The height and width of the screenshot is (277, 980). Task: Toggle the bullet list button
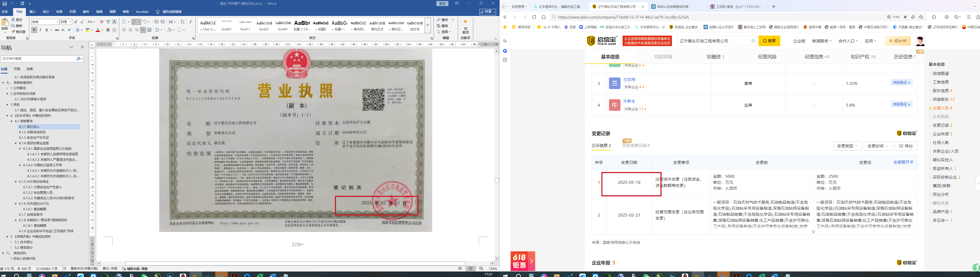pyautogui.click(x=124, y=22)
